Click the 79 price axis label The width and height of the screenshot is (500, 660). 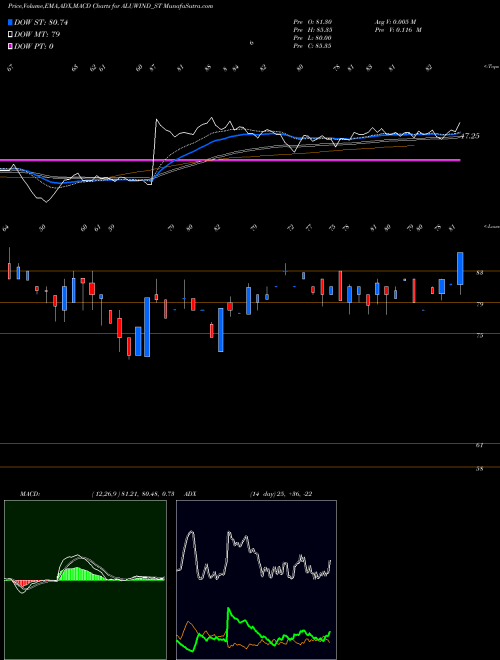[479, 304]
